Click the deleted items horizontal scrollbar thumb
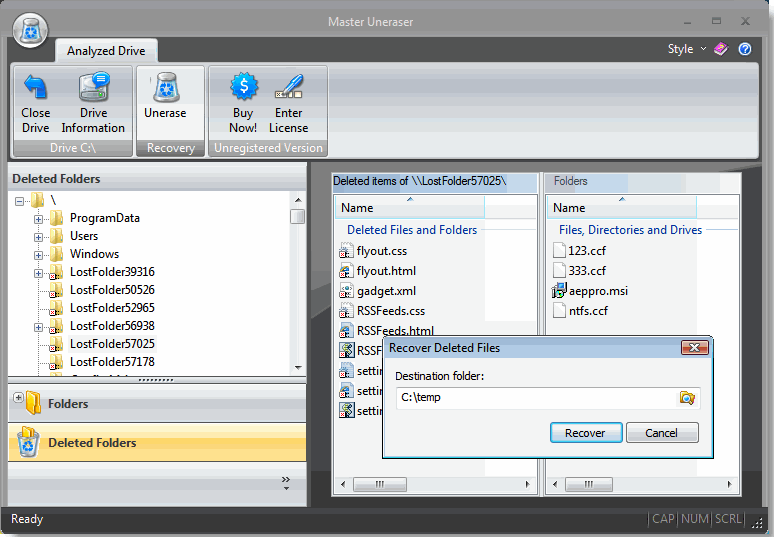The height and width of the screenshot is (537, 774). 380,484
